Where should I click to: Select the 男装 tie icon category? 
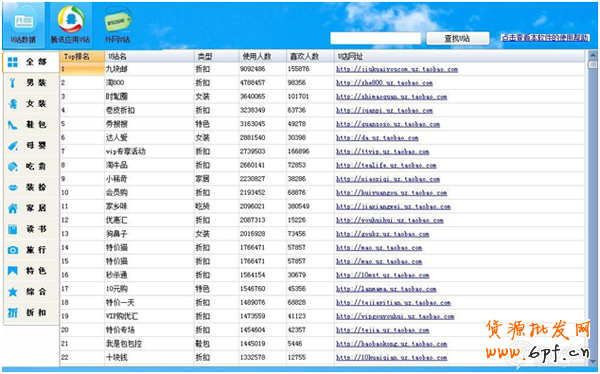[x=13, y=83]
